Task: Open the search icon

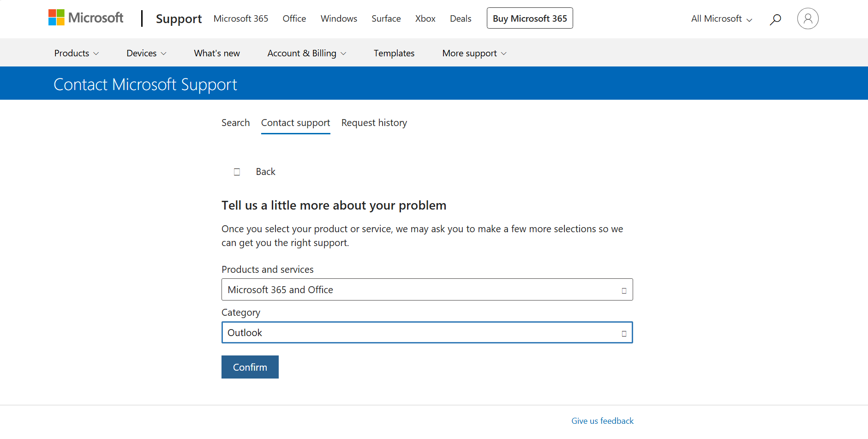Action: pos(775,19)
